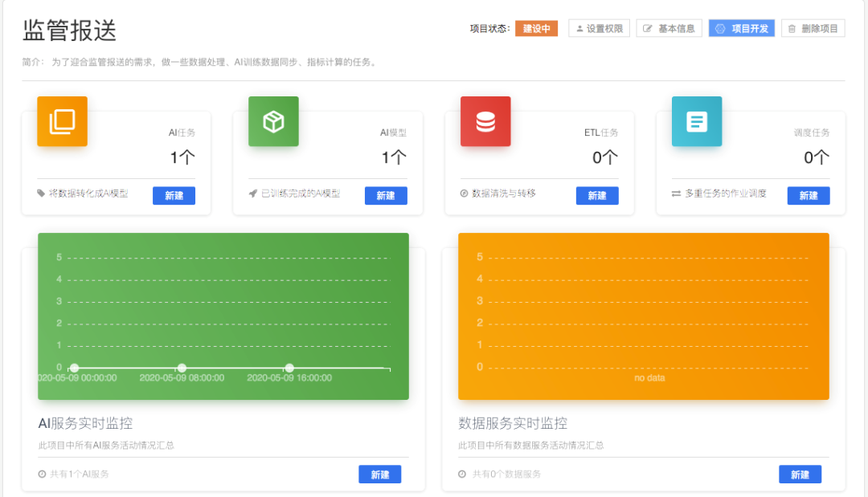The image size is (868, 497).
Task: Click the arrows icon beside 多重任务的作业调度
Action: click(x=676, y=194)
